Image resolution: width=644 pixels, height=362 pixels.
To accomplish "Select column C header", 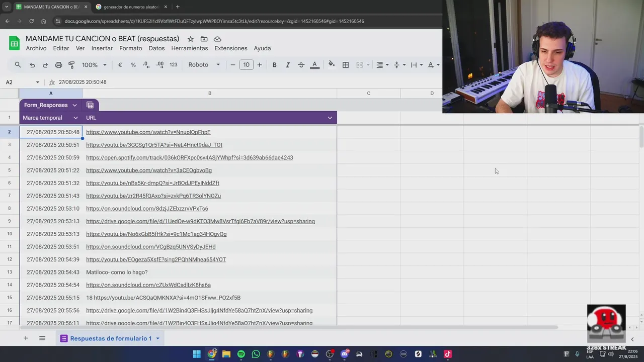I will pos(368,93).
